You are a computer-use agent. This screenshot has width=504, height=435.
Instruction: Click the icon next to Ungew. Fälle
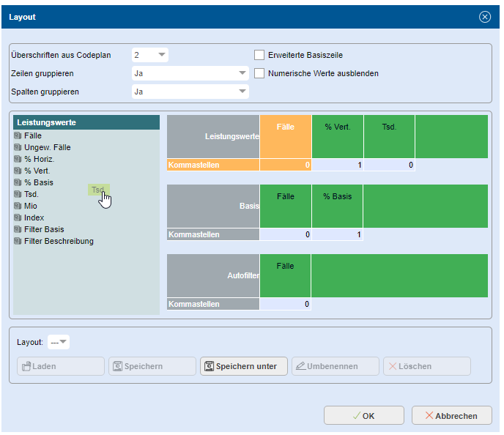[x=18, y=148]
